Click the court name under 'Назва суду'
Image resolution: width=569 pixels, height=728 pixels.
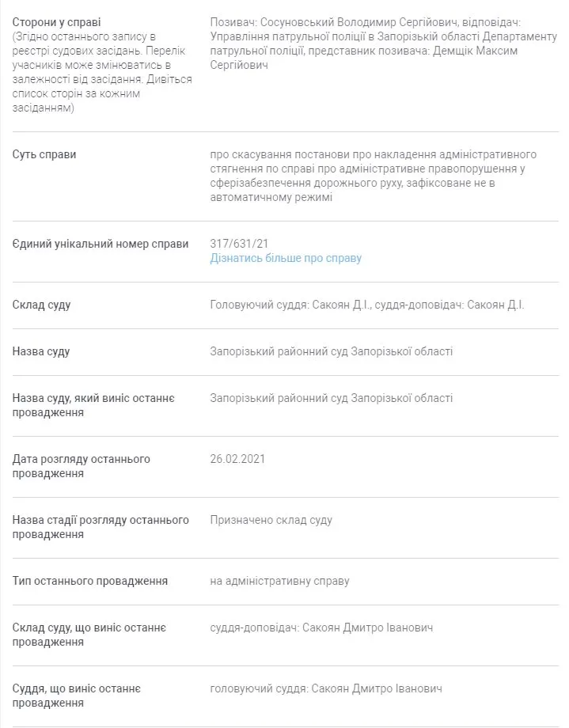coord(331,351)
